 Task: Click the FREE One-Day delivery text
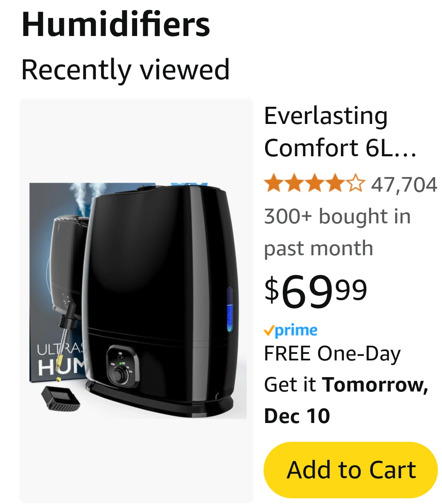pyautogui.click(x=332, y=354)
